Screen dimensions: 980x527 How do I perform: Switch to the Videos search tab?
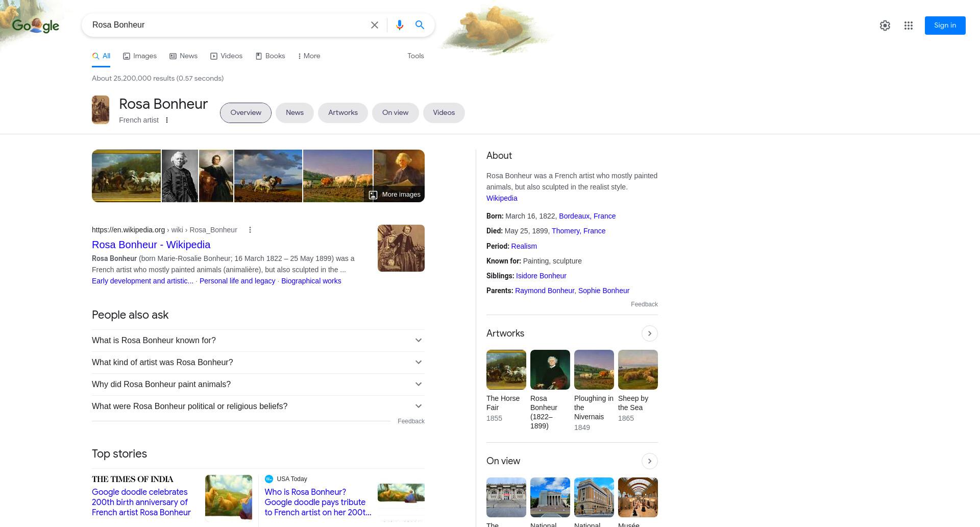226,56
